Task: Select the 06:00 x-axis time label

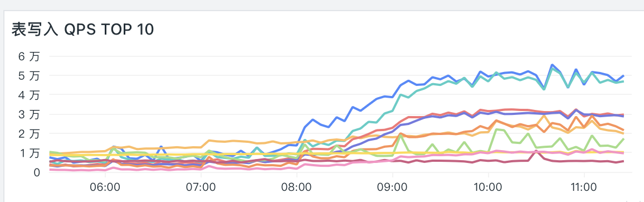Action: coord(105,187)
